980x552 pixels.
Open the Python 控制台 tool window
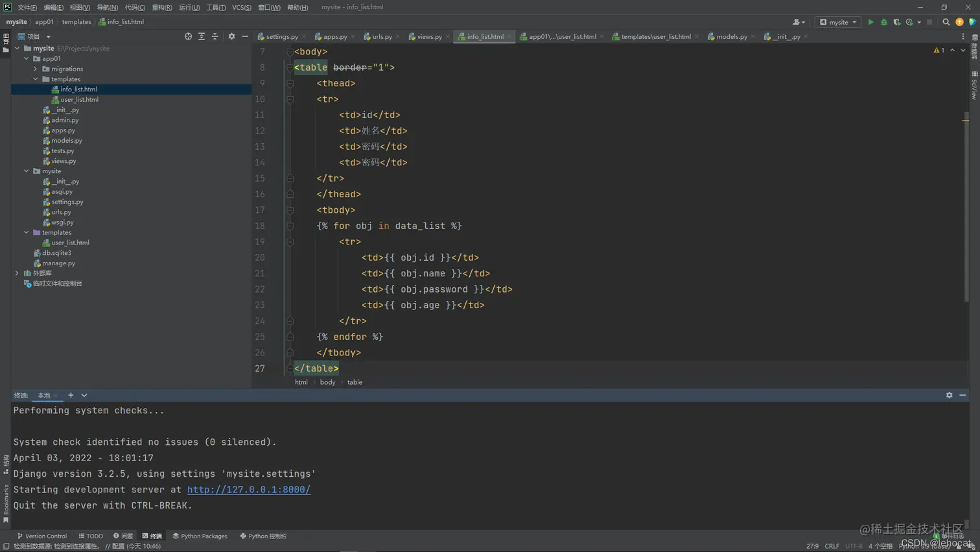[x=263, y=536]
